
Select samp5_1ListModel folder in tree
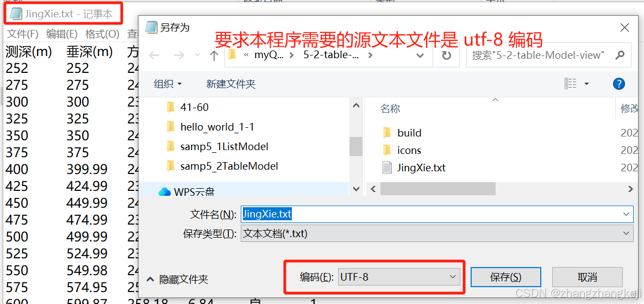[224, 146]
